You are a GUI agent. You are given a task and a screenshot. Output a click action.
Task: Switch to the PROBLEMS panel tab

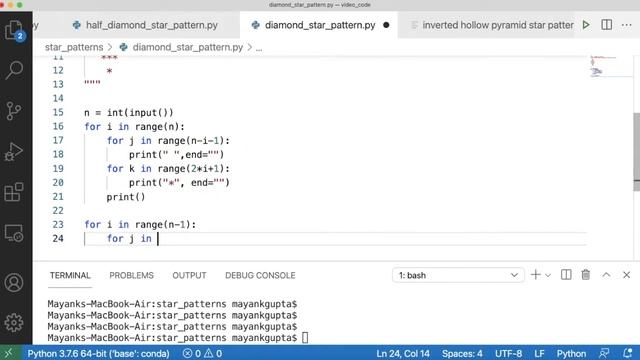(131, 276)
